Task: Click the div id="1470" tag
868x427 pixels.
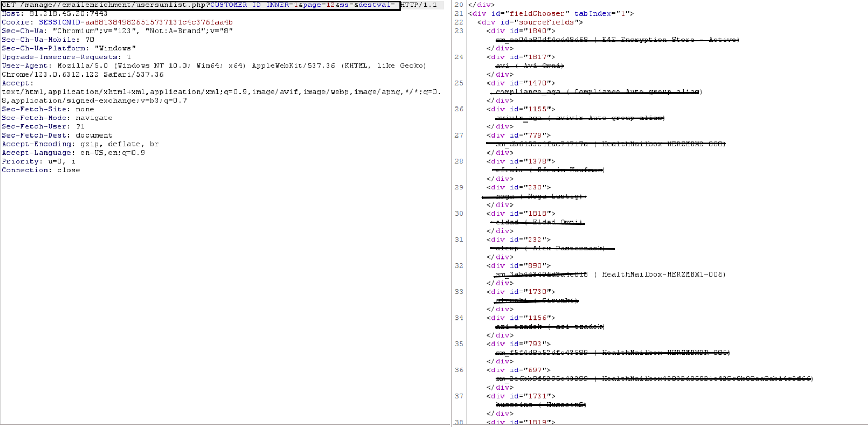Action: pos(521,83)
